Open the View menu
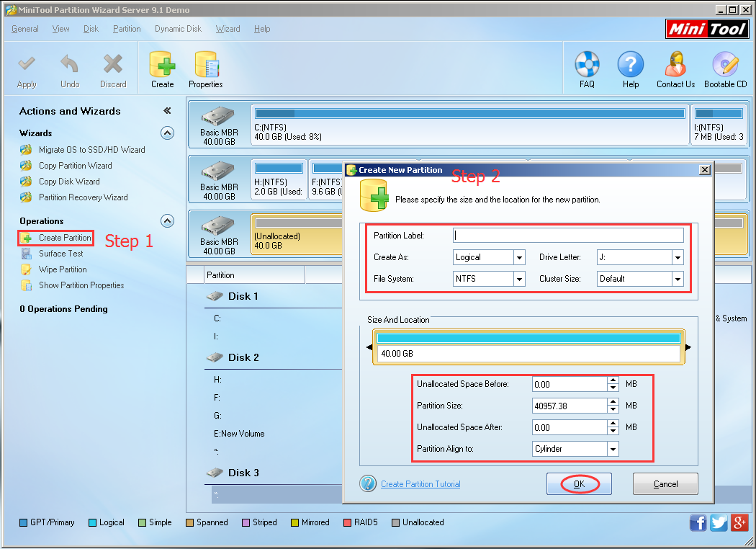The height and width of the screenshot is (549, 756). pos(60,29)
